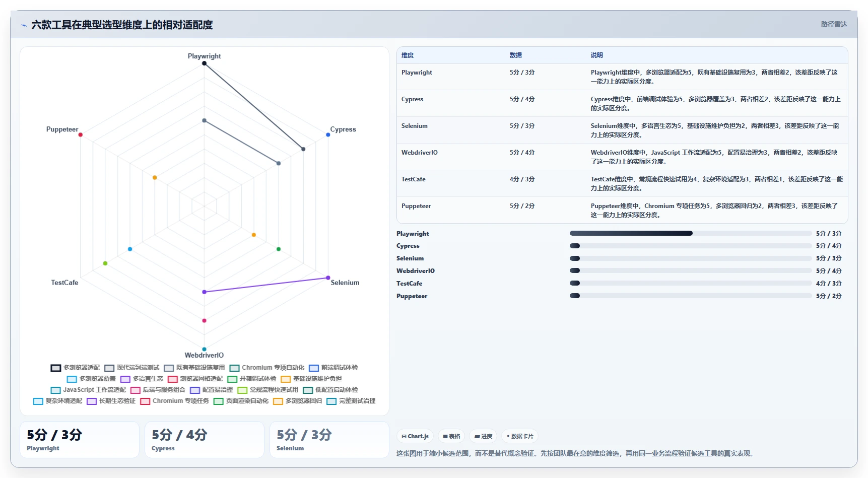Screen dimensions: 868x478
Task: Click the 维度 column header
Action: coord(408,55)
